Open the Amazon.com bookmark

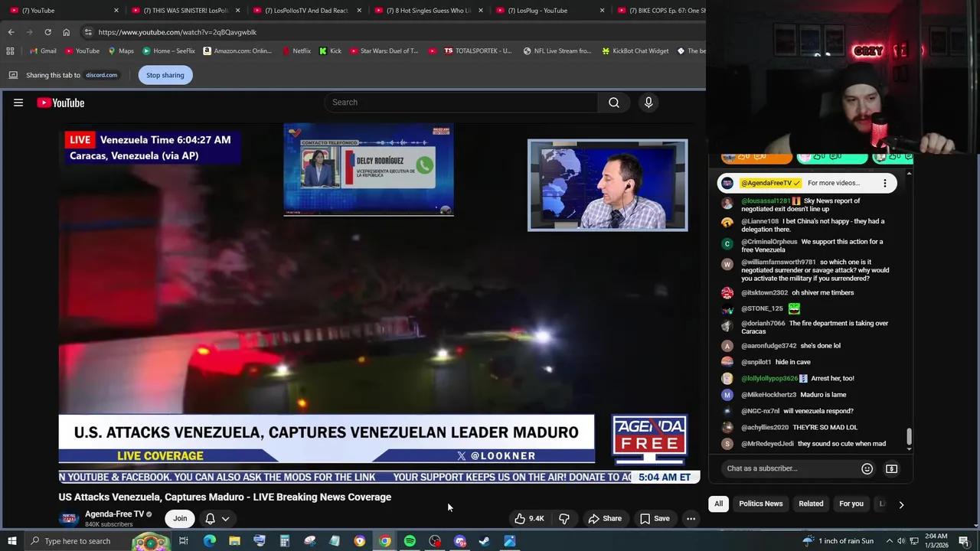(x=237, y=51)
